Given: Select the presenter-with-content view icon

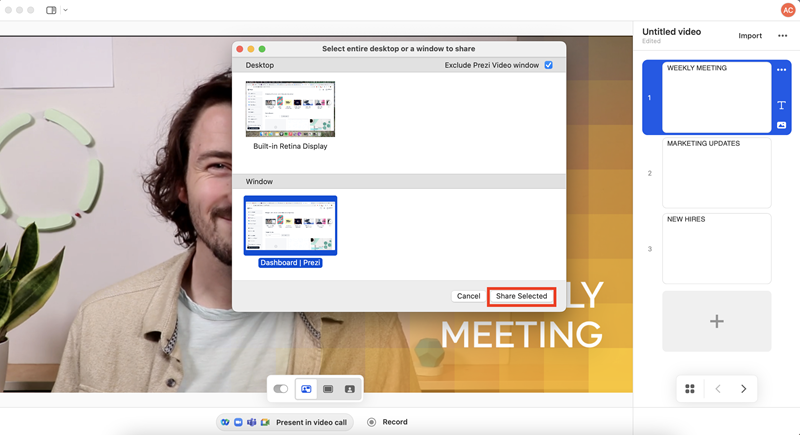Looking at the screenshot, I should [x=306, y=389].
